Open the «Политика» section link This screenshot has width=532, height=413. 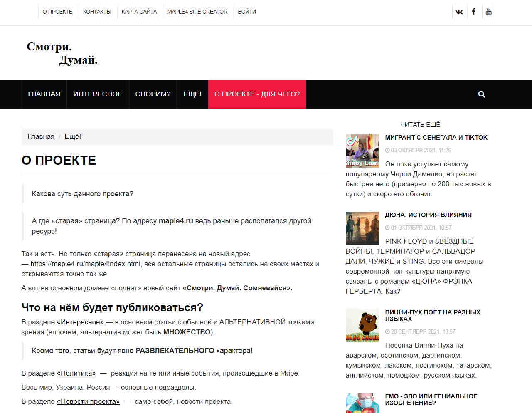(76, 373)
